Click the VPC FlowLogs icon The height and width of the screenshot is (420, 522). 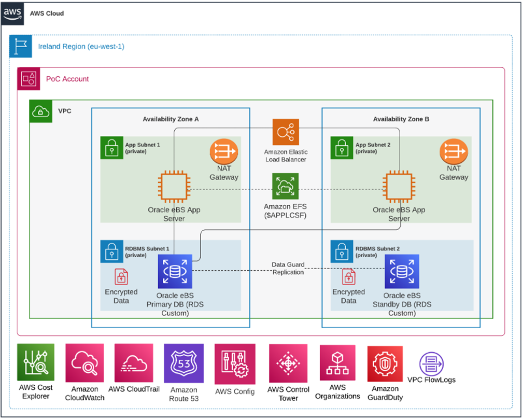431,363
